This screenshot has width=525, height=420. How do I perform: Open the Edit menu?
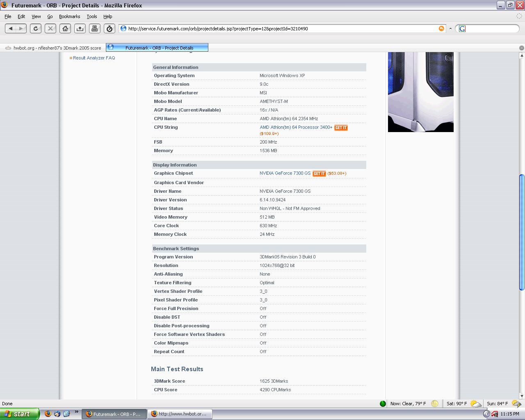coord(21,16)
